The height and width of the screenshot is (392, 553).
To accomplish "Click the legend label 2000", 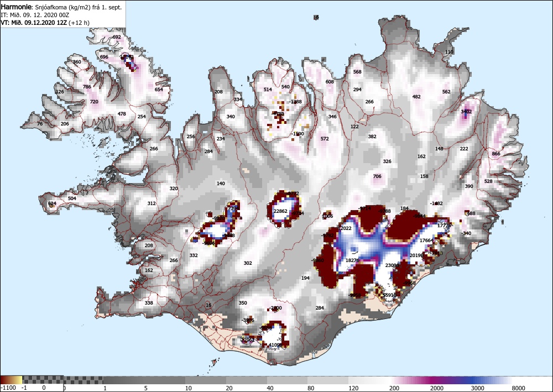I will tap(437, 388).
